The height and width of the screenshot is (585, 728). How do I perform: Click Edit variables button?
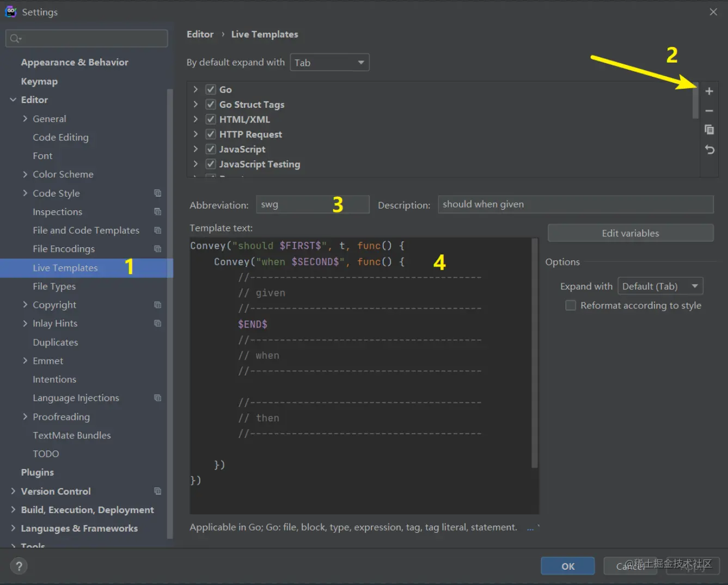click(631, 233)
